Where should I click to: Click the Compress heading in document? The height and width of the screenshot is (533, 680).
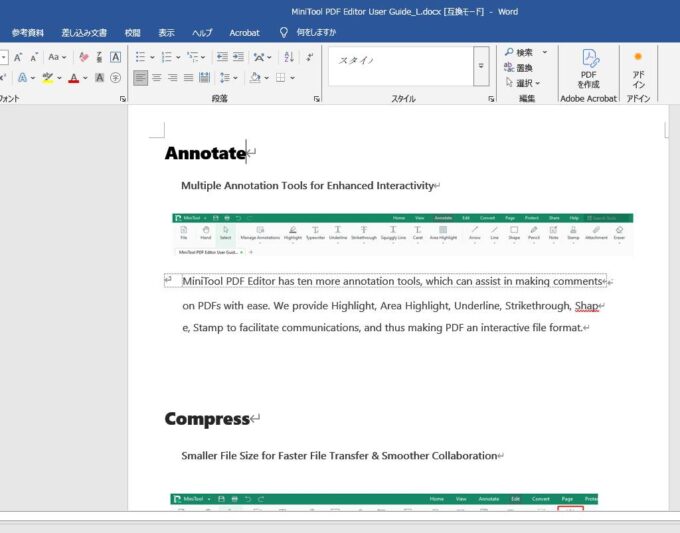pyautogui.click(x=207, y=419)
